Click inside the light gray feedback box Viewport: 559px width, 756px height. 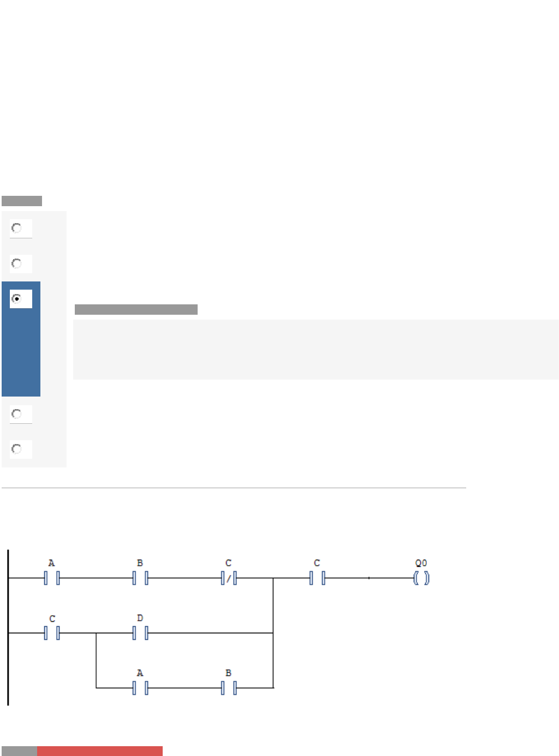coord(316,349)
